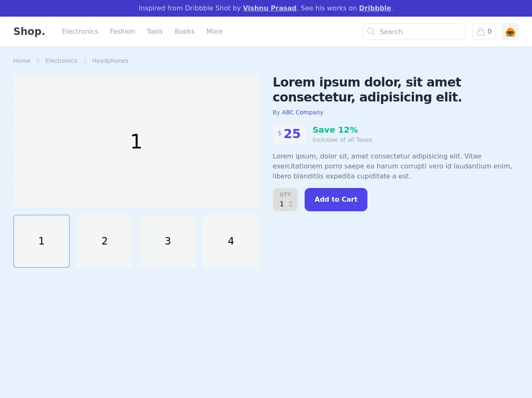Go to Tools category in navbar
Image resolution: width=532 pixels, height=398 pixels.
(x=155, y=32)
